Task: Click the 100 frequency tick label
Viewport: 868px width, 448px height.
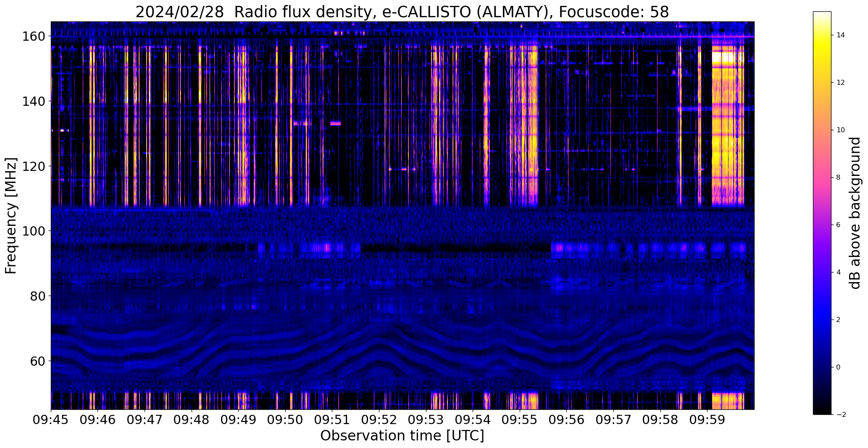Action: click(33, 231)
